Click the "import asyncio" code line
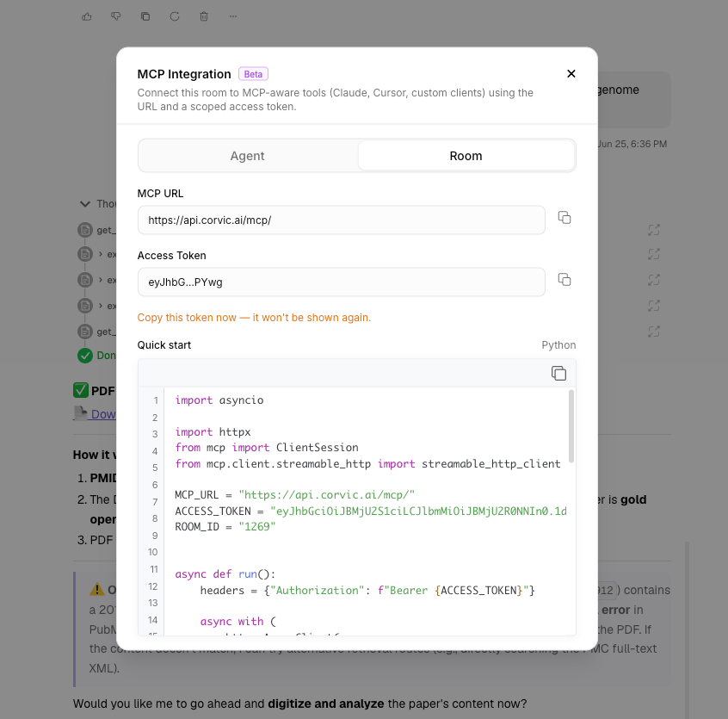This screenshot has width=728, height=719. point(219,400)
